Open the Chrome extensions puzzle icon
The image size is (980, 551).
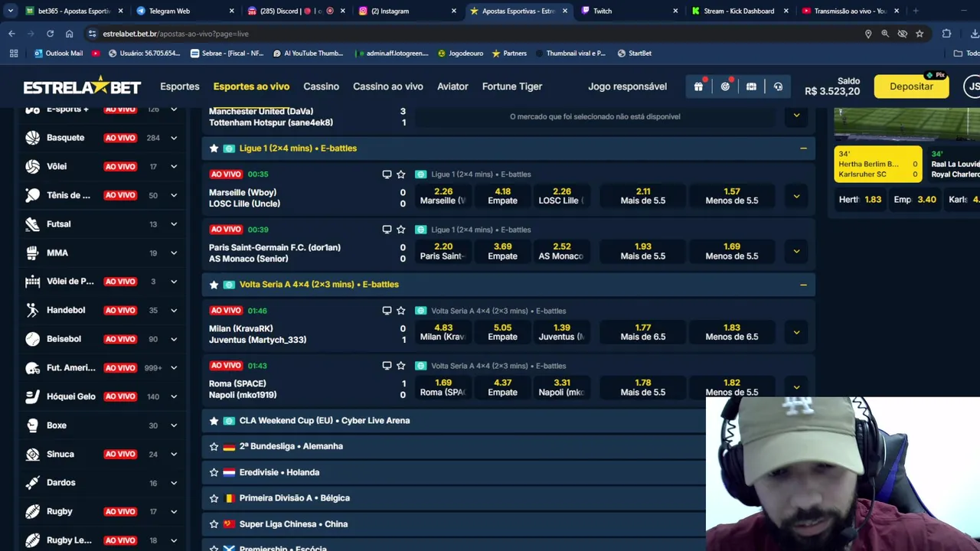coord(946,34)
